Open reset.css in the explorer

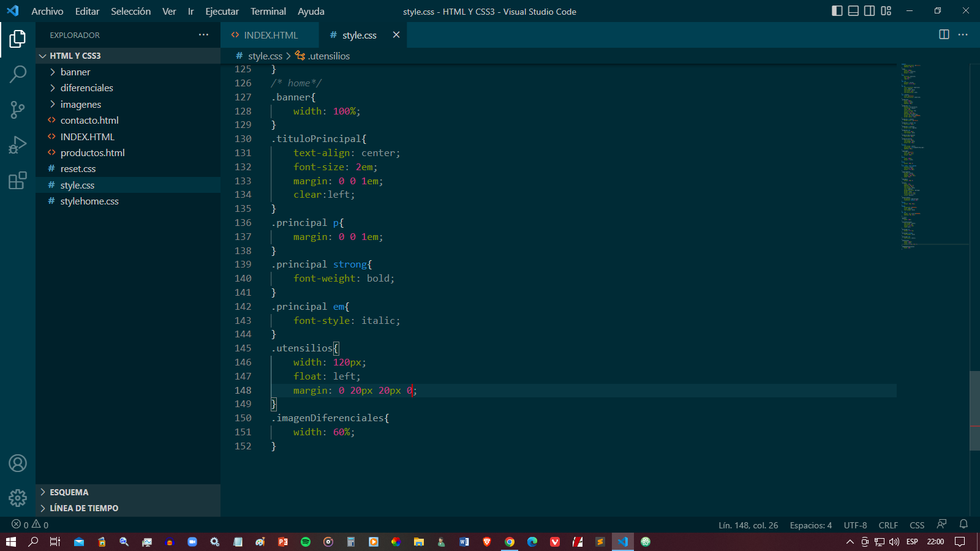click(128, 169)
